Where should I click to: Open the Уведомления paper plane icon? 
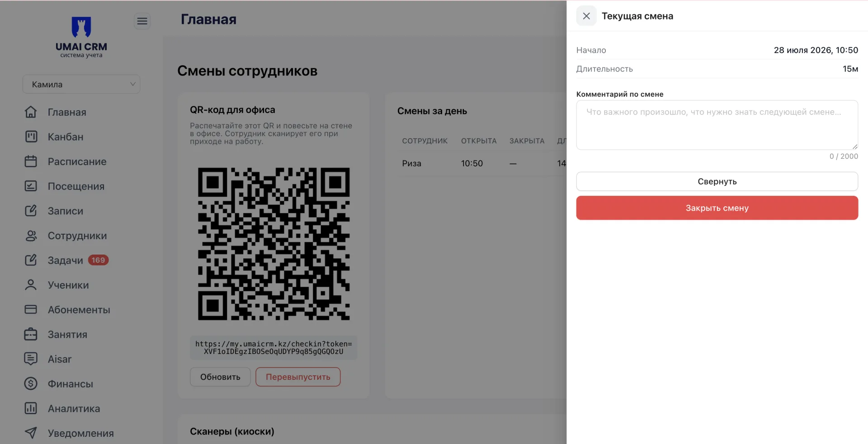31,433
